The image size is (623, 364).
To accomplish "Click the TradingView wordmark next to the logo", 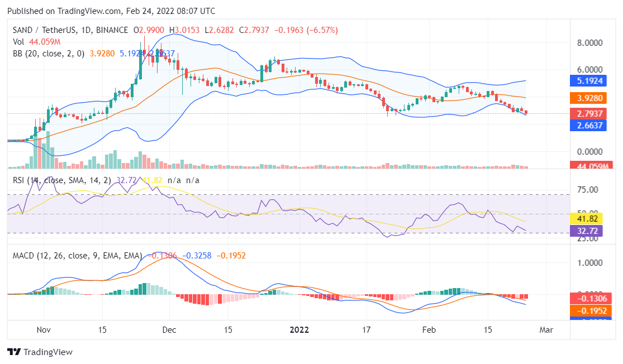I will tap(48, 352).
